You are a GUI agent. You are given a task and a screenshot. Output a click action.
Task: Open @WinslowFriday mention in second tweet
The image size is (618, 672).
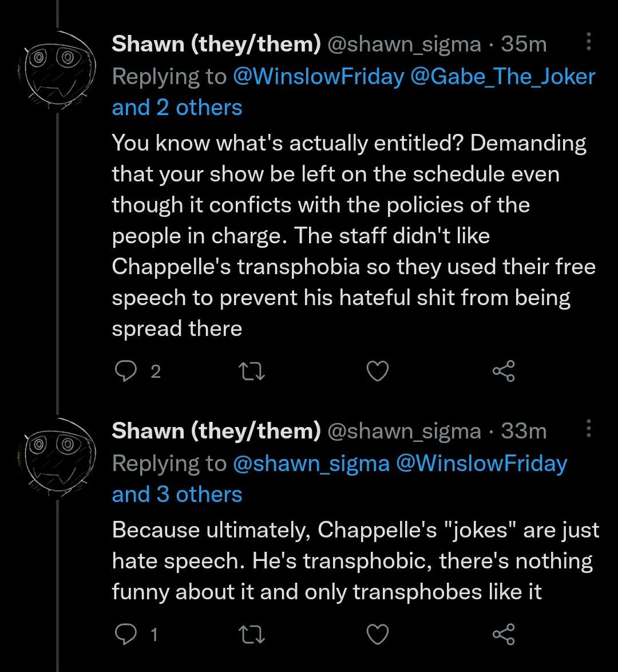pyautogui.click(x=481, y=464)
